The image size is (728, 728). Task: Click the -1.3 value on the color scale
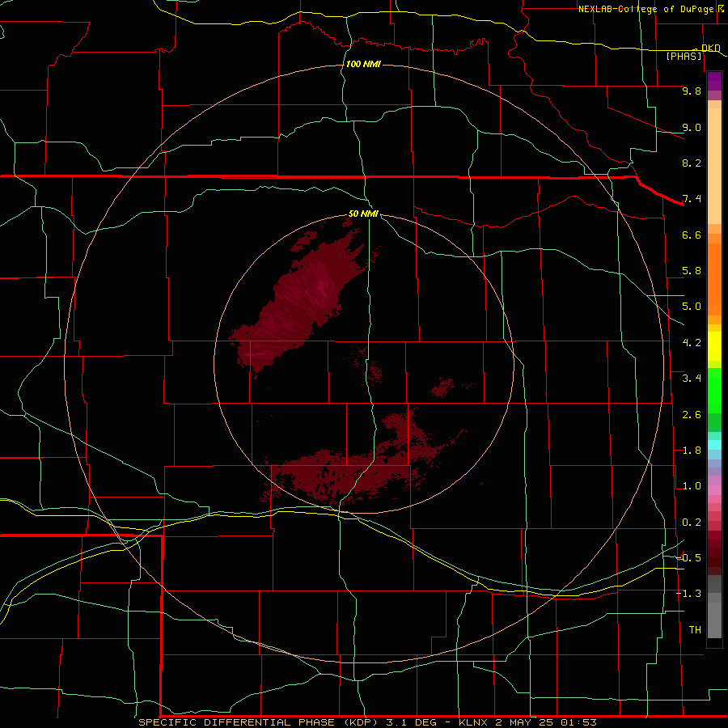click(x=688, y=594)
